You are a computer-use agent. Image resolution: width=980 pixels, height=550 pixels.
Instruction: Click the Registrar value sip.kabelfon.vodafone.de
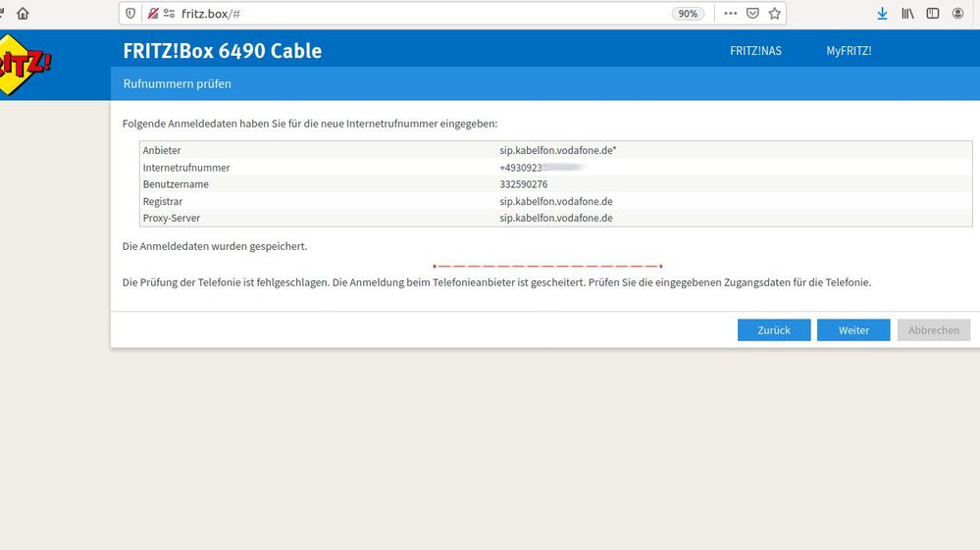tap(556, 202)
